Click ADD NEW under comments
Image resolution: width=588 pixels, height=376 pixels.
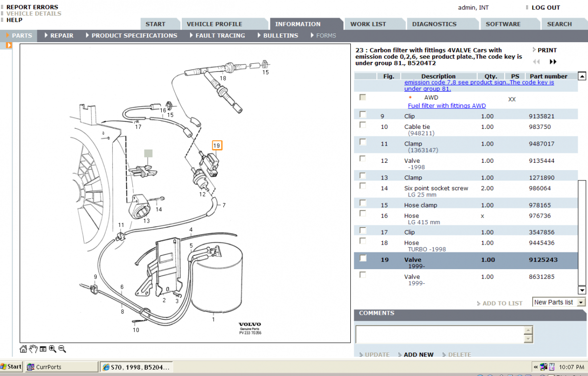click(418, 354)
